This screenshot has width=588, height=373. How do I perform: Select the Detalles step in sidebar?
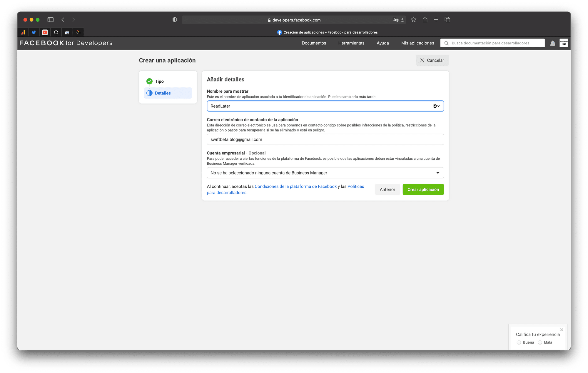pos(168,93)
